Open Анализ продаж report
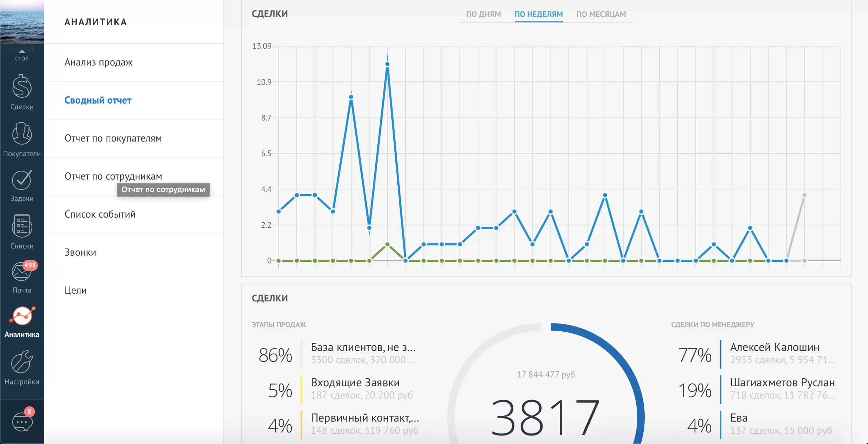This screenshot has height=444, width=868. 98,62
